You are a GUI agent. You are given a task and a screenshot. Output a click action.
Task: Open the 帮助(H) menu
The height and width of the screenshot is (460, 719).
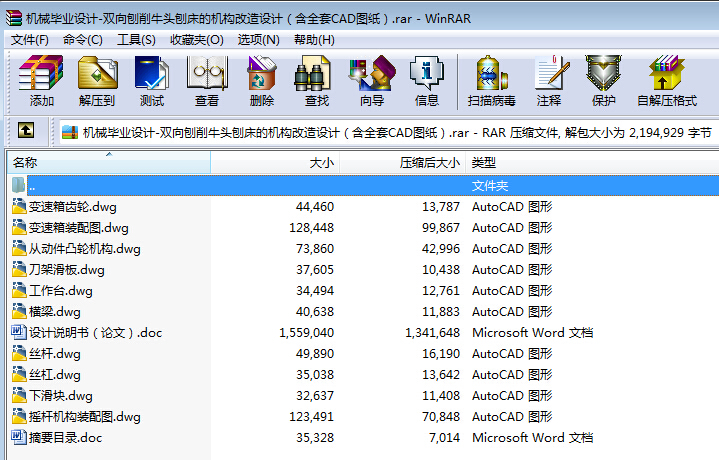coord(314,40)
